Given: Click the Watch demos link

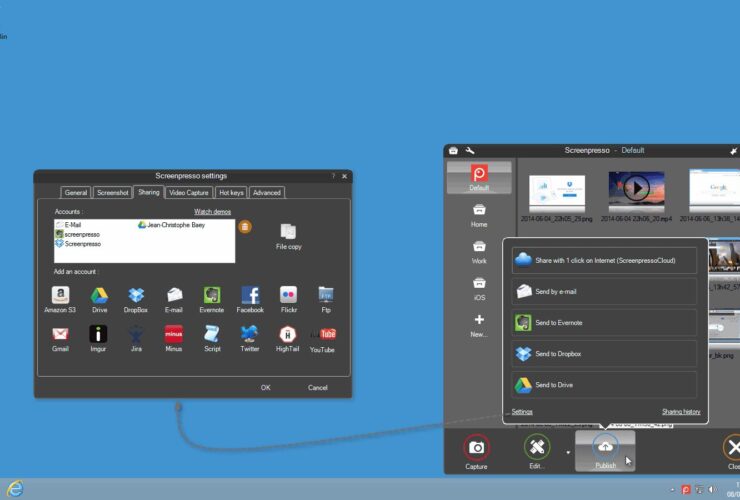Looking at the screenshot, I should click(212, 212).
